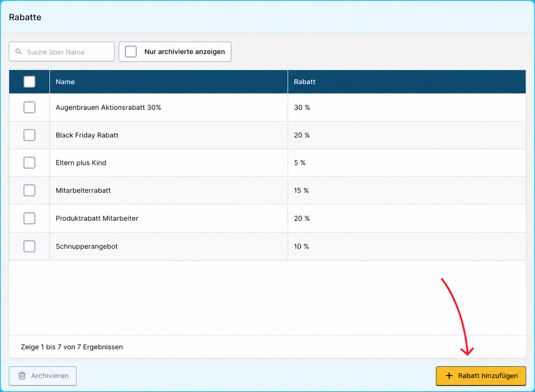Tick the select-all checkbox in table header
The width and height of the screenshot is (535, 392).
coord(29,81)
